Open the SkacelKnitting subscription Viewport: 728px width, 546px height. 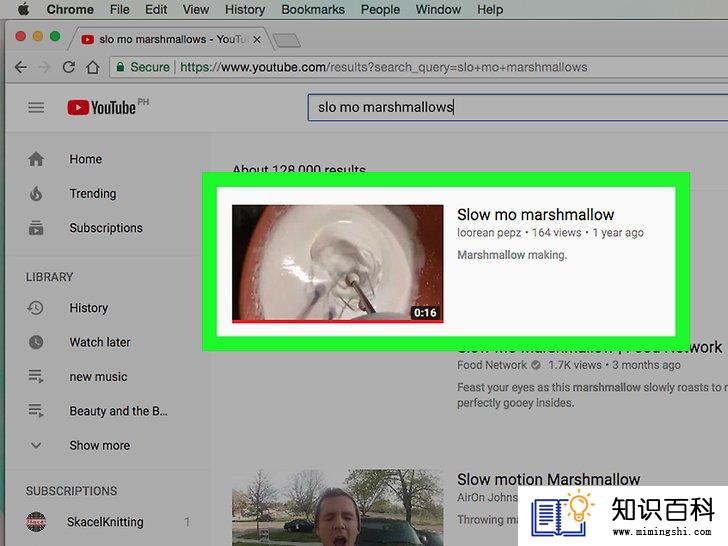click(105, 522)
